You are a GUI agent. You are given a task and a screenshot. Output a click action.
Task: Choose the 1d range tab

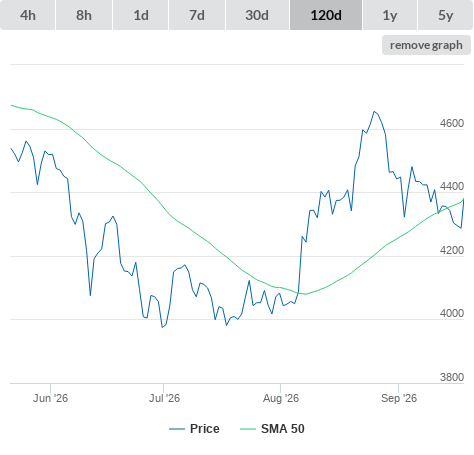click(x=141, y=15)
